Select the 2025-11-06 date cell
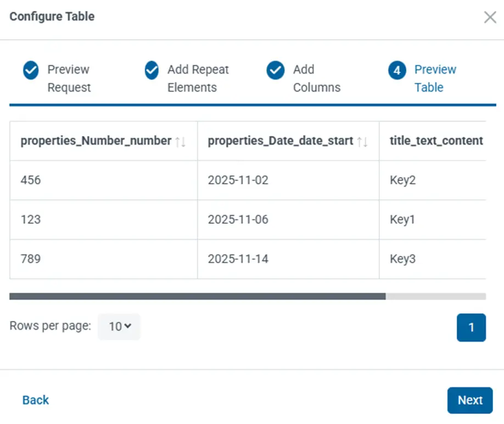Image resolution: width=504 pixels, height=424 pixels. coord(238,219)
